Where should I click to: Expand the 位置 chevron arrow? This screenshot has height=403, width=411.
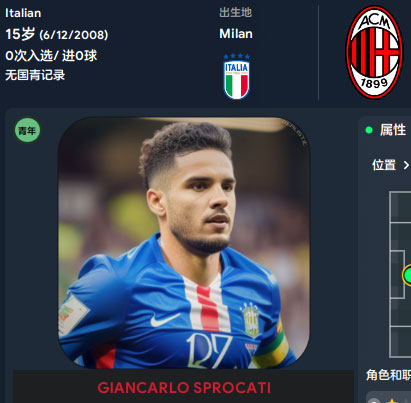[406, 165]
